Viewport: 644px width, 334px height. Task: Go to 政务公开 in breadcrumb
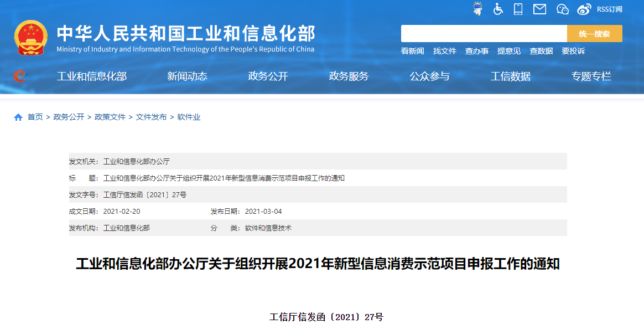pos(69,117)
